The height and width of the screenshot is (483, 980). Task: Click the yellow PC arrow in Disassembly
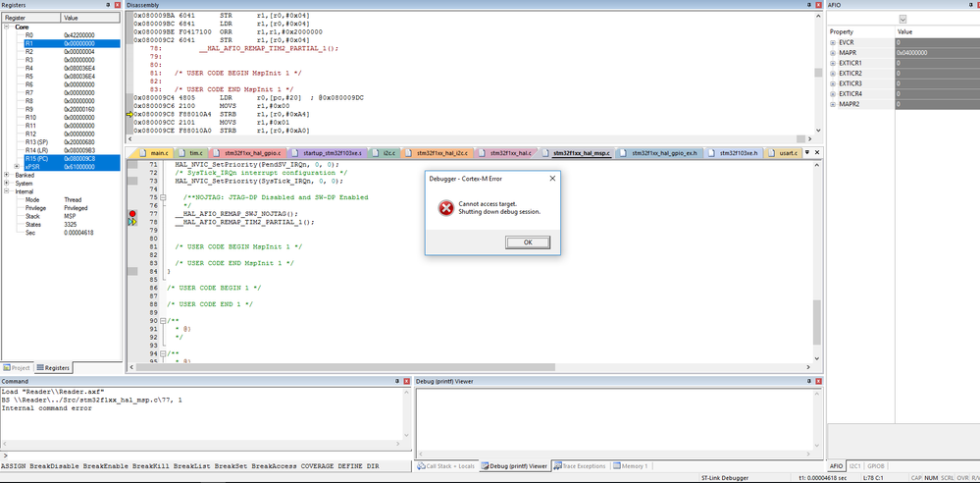coord(130,115)
